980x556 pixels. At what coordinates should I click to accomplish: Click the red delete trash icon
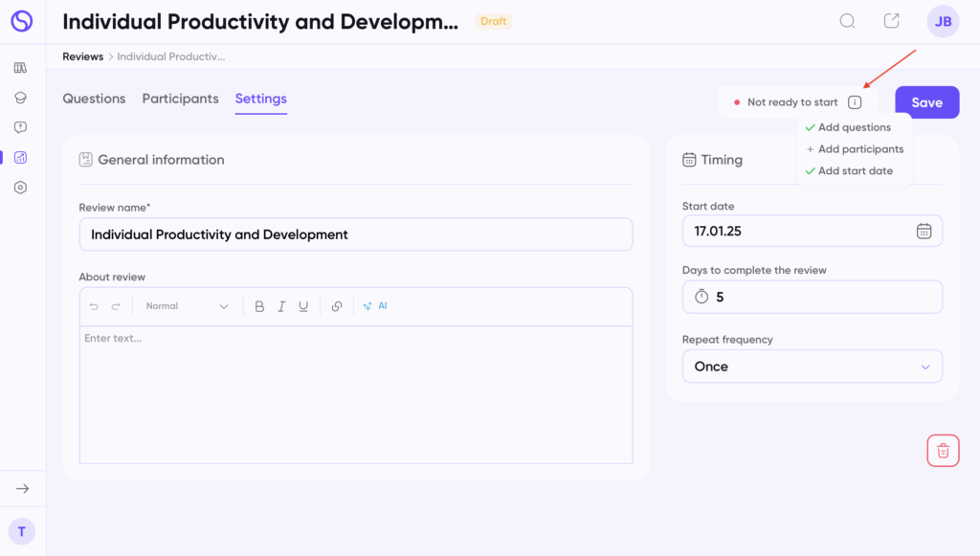(x=943, y=451)
